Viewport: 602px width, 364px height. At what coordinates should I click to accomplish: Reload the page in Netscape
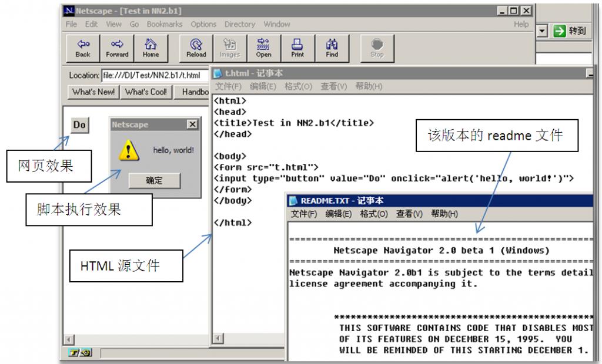196,48
